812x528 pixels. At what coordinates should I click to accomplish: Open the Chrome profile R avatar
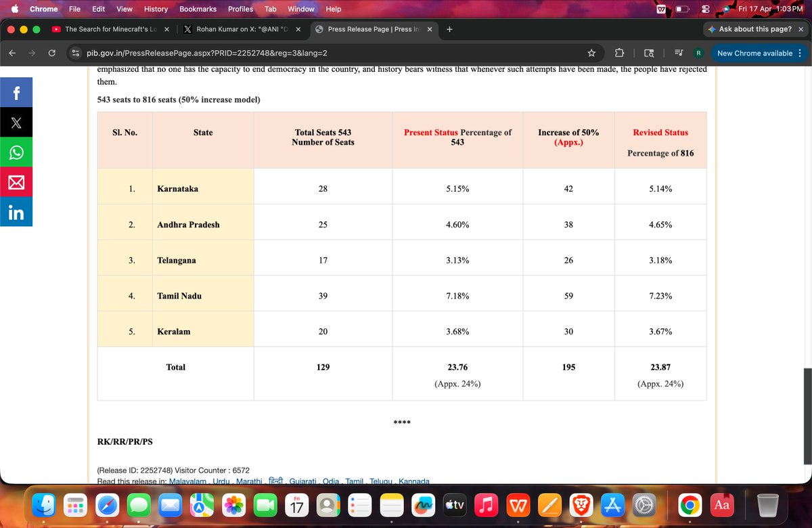(698, 53)
